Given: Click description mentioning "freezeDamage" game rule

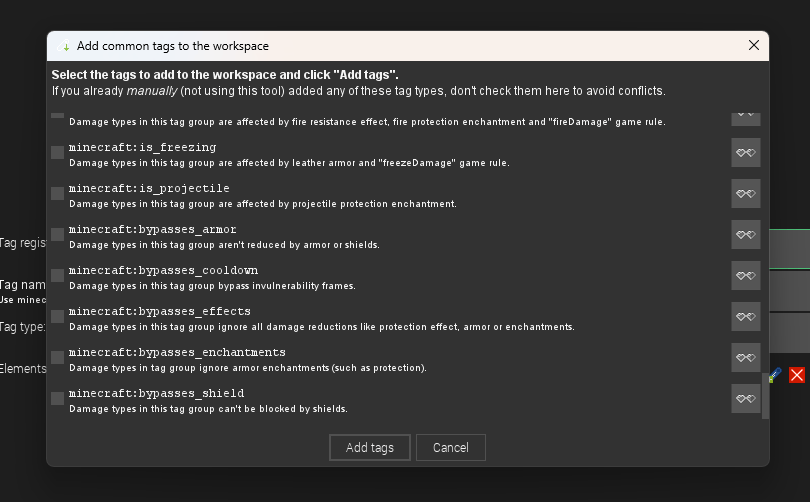Looking at the screenshot, I should point(289,163).
